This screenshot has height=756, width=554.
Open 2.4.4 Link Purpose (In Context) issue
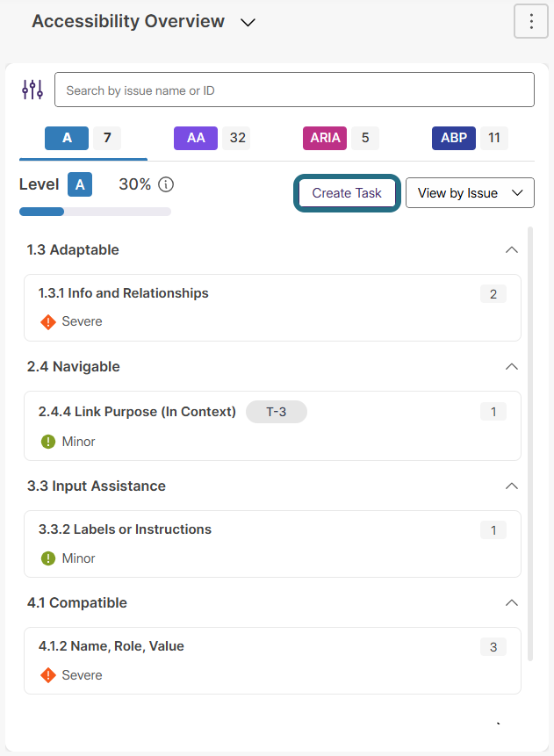coord(272,426)
